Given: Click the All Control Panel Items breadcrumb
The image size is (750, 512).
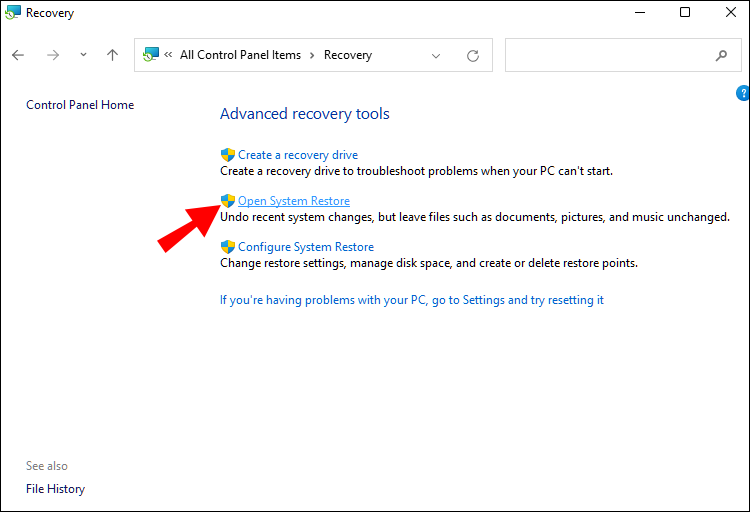Looking at the screenshot, I should point(240,55).
